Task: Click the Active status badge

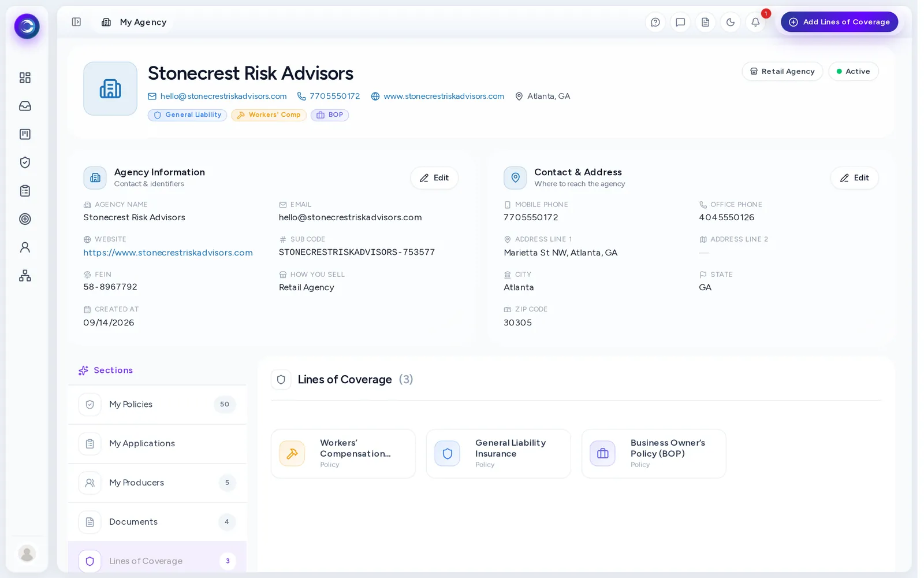Action: [x=853, y=71]
